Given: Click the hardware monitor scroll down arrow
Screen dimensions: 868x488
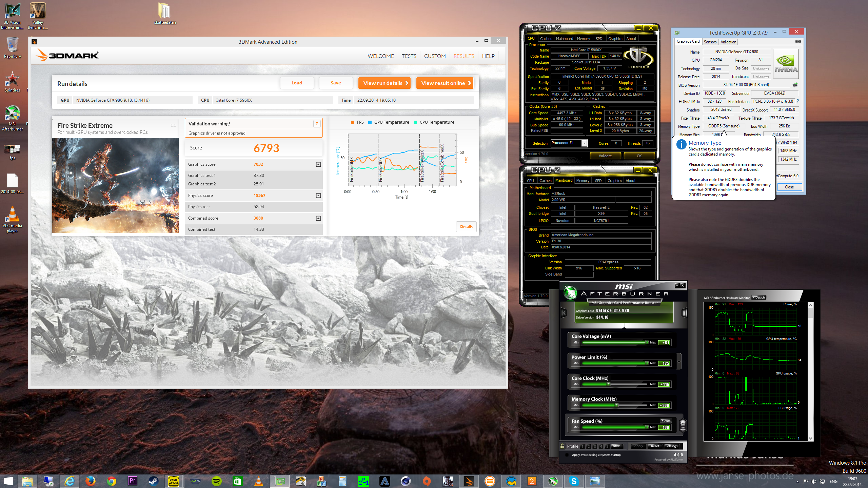Looking at the screenshot, I should pyautogui.click(x=811, y=438).
